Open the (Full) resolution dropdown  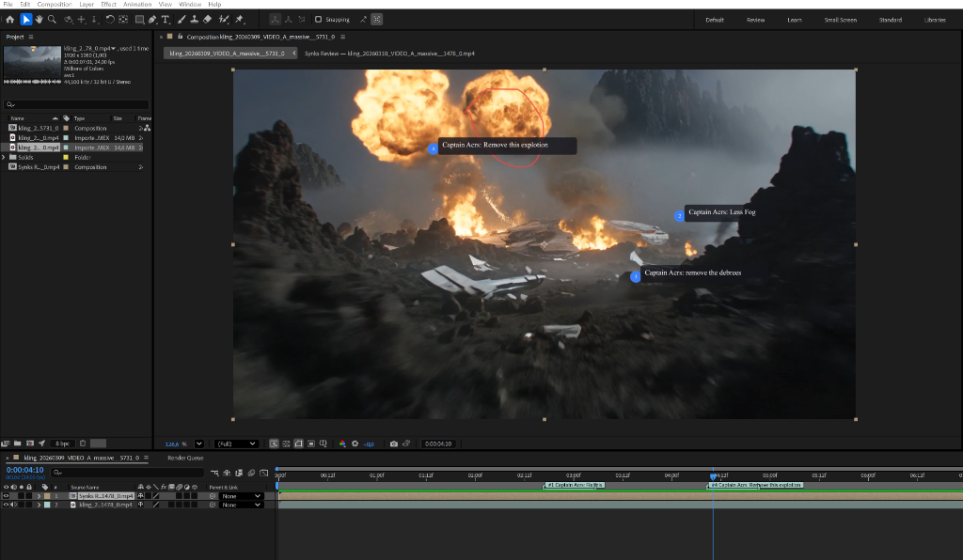point(235,443)
